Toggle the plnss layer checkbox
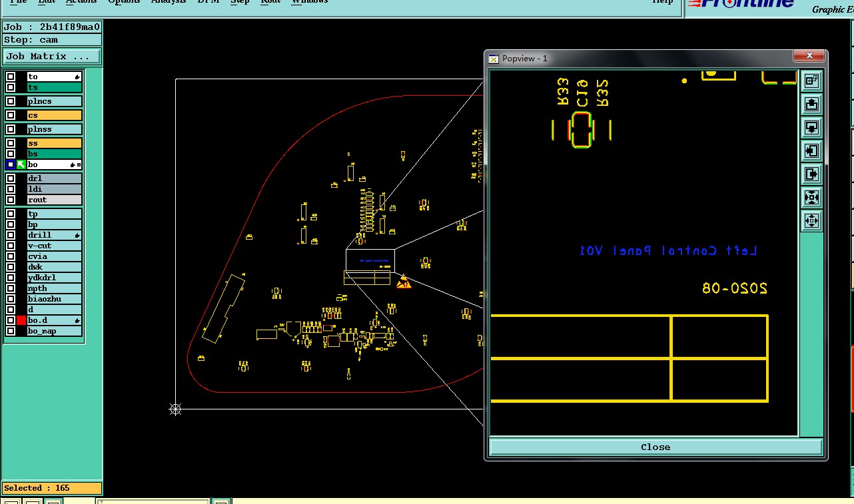This screenshot has height=504, width=854. tap(11, 129)
